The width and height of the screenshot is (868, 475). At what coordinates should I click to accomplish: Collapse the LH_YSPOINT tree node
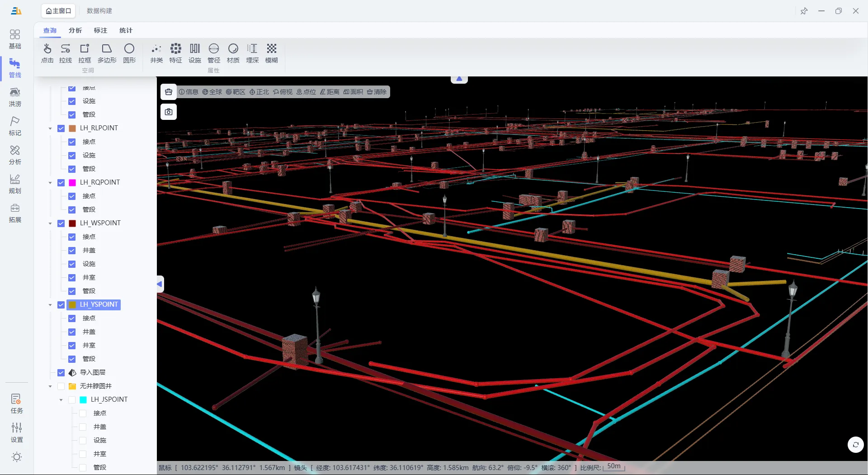tap(50, 305)
